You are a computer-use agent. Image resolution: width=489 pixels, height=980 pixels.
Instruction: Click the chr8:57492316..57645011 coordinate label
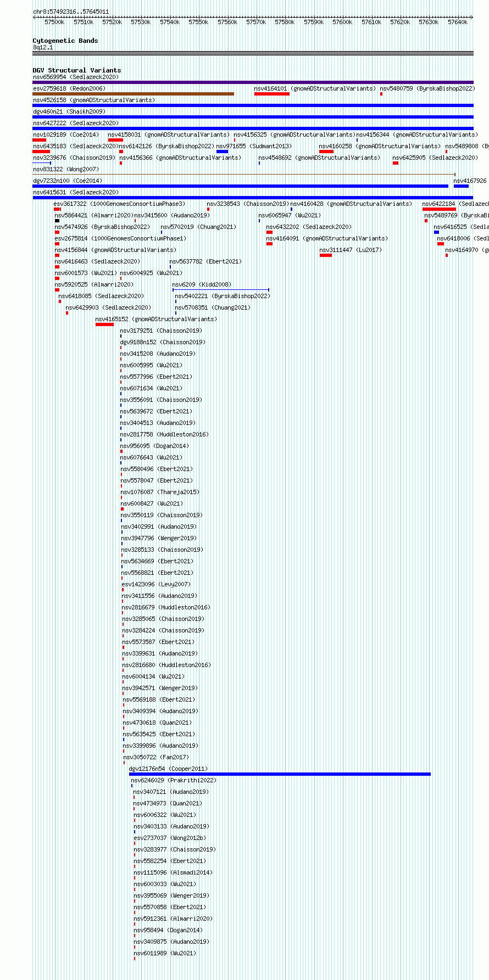tap(71, 12)
